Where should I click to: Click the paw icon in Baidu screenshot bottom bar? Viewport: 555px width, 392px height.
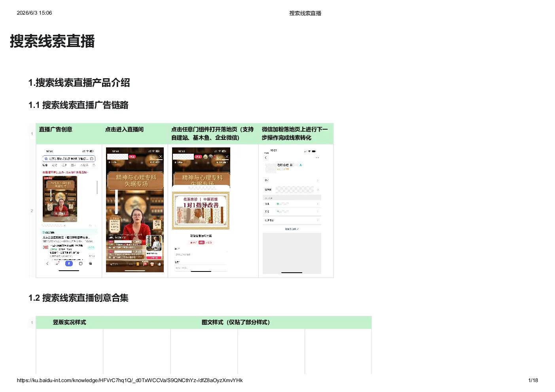[x=91, y=264]
